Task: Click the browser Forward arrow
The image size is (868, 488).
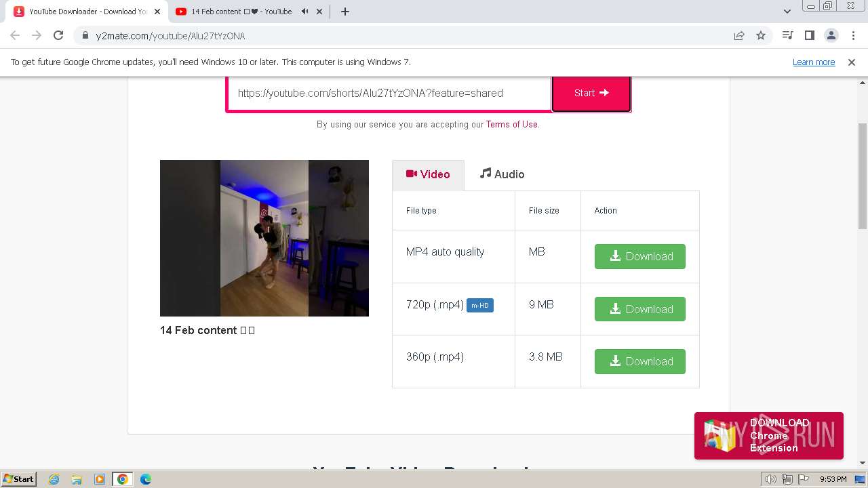Action: 37,36
